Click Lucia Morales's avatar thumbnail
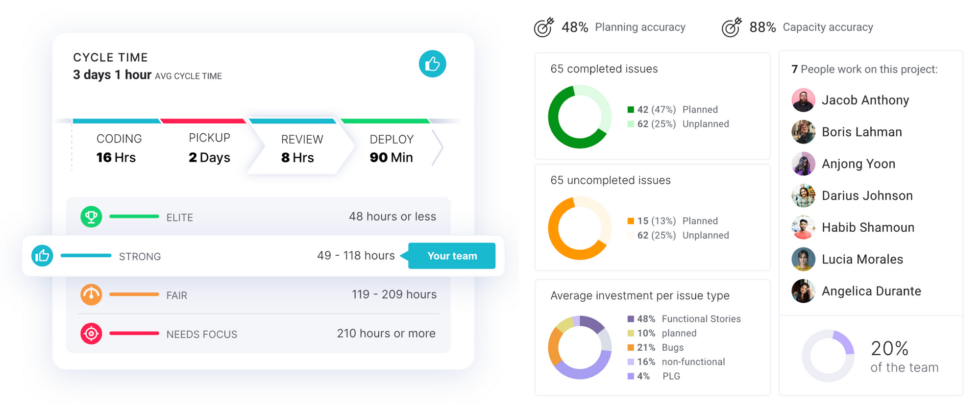The image size is (980, 412). pos(803,259)
